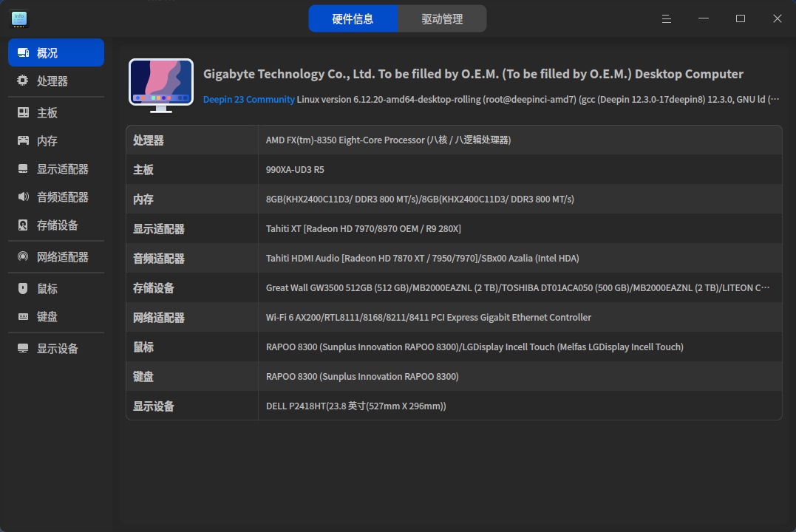The width and height of the screenshot is (796, 532).
Task: Select the Tahiti XT Radeon HD 7970 value
Action: point(364,229)
